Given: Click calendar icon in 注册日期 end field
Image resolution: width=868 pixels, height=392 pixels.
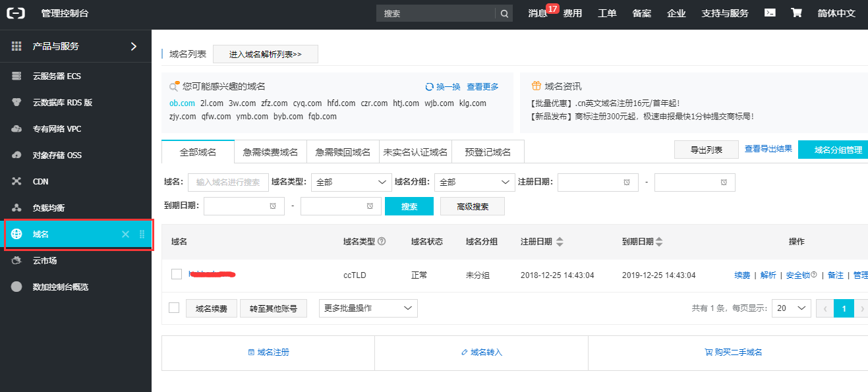Looking at the screenshot, I should [x=724, y=182].
